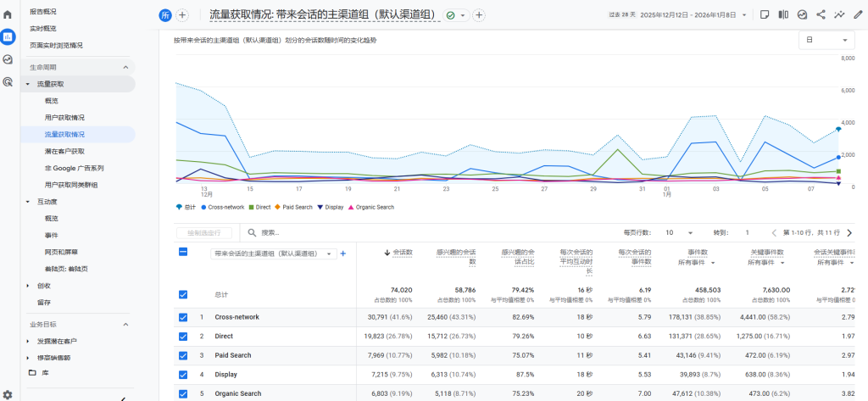Open the 日 granularity dropdown
The image size is (868, 401).
[826, 40]
